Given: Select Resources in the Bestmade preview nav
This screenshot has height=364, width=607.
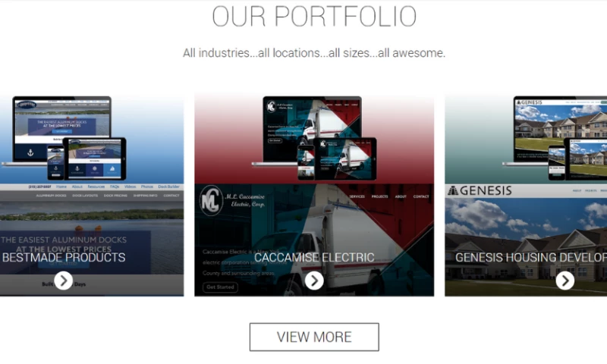Looking at the screenshot, I should click(x=96, y=187).
